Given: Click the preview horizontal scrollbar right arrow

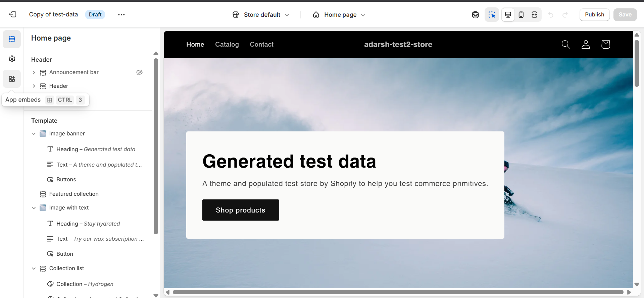Looking at the screenshot, I should coord(629,292).
